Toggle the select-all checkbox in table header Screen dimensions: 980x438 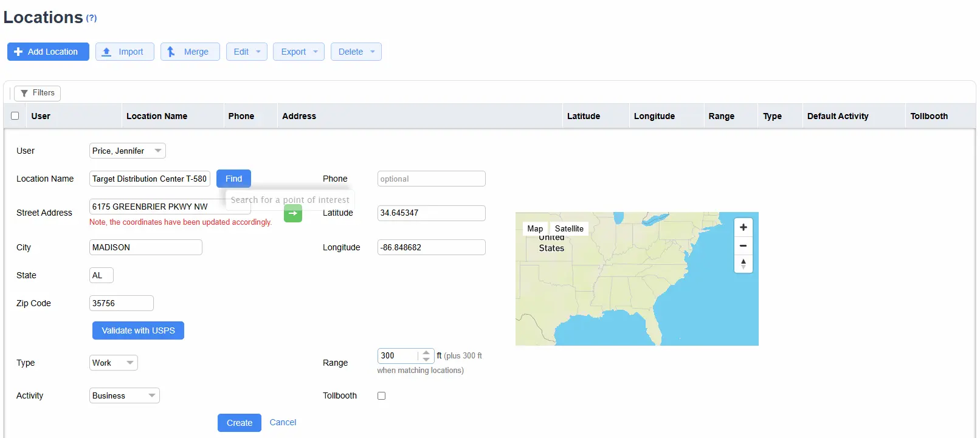click(x=15, y=115)
